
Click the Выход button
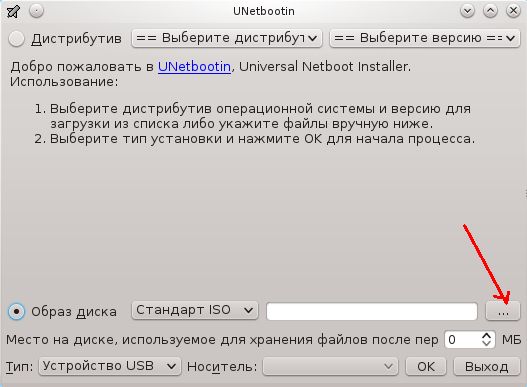487,366
